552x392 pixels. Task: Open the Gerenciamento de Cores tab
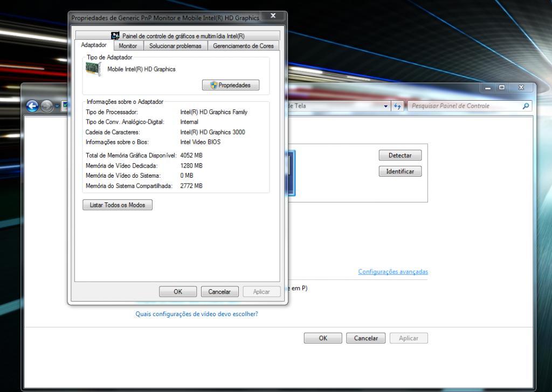(x=243, y=46)
